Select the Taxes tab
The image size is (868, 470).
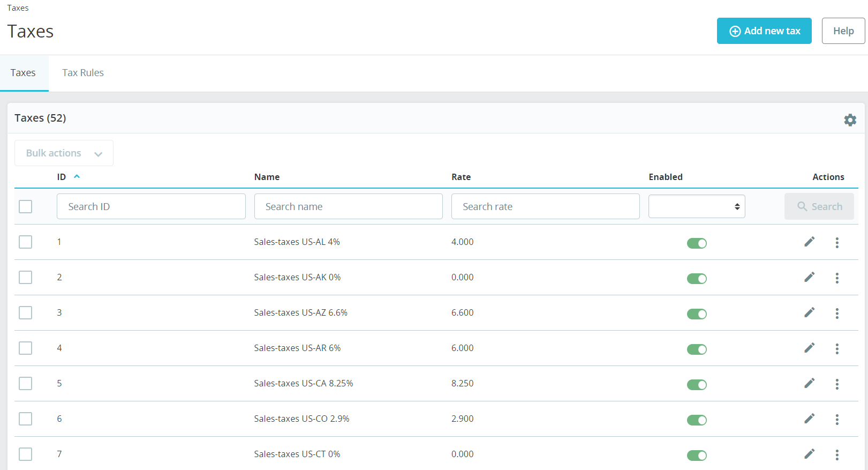(23, 73)
